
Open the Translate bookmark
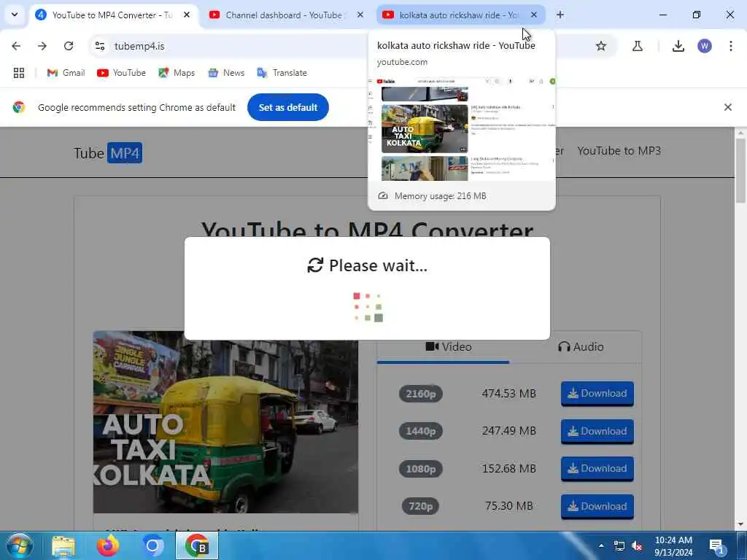click(x=282, y=73)
